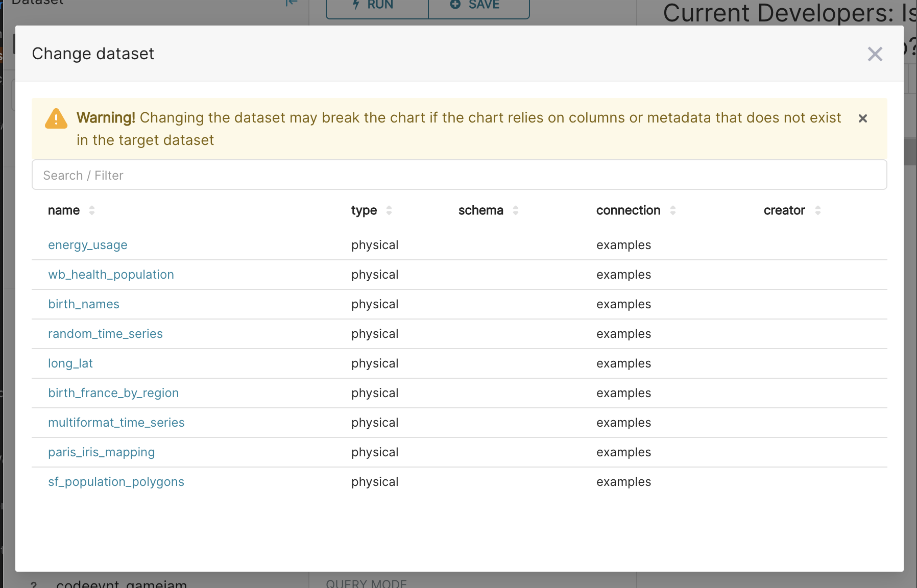Click 'examples' connection in birth_france_by_region row
Image resolution: width=917 pixels, height=588 pixels.
tap(623, 393)
